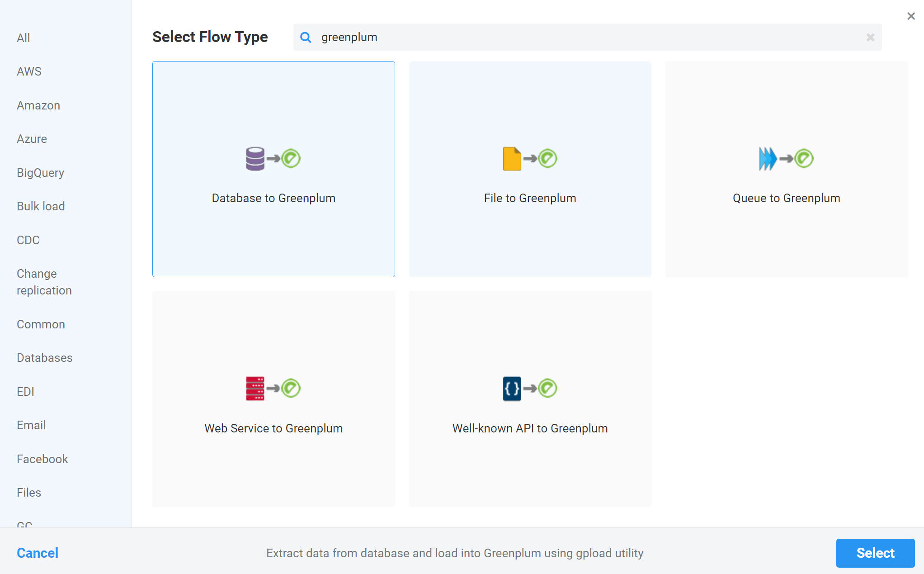Click the Web Service to Greenplum icon
924x574 pixels.
pyautogui.click(x=273, y=388)
